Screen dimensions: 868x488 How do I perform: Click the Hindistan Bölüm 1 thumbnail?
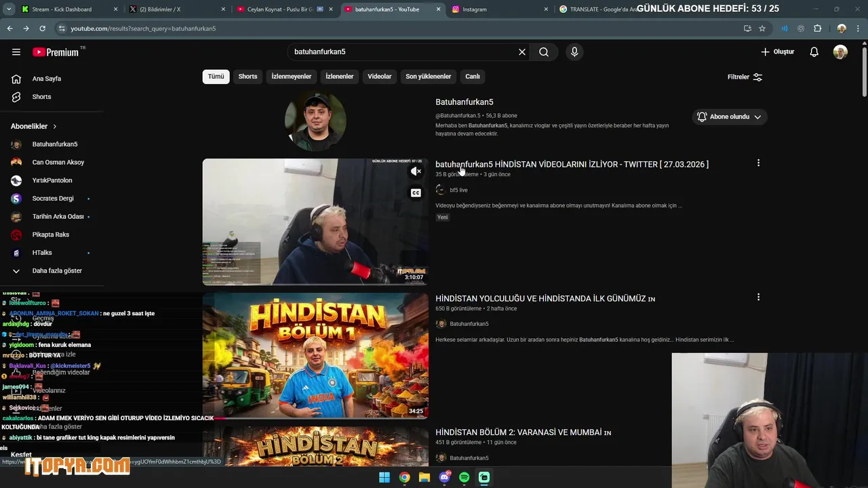pyautogui.click(x=315, y=355)
